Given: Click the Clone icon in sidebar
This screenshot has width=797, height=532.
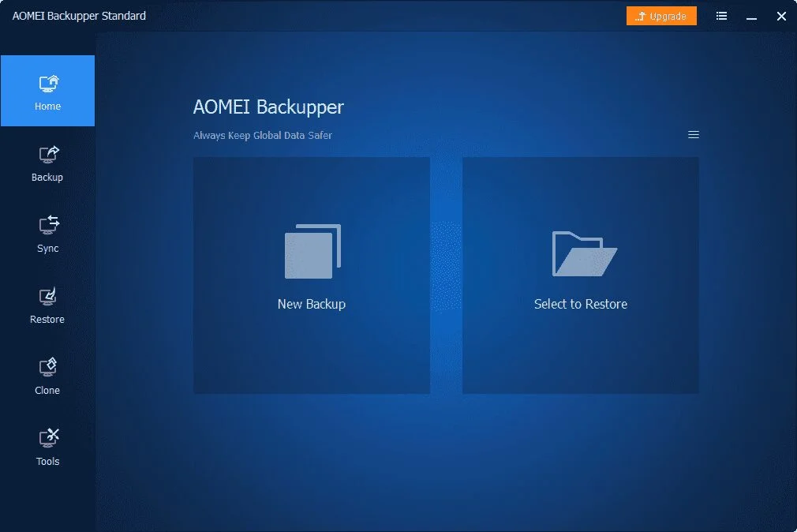Looking at the screenshot, I should (x=48, y=368).
